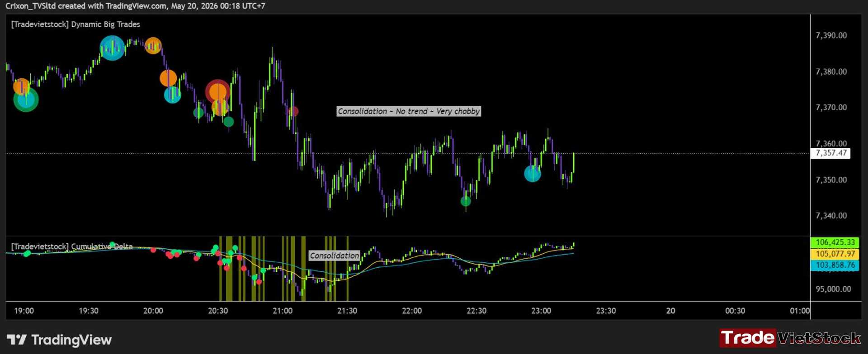Click the red-ringed orange bubble near 20:30
The width and height of the screenshot is (868, 354).
point(218,92)
